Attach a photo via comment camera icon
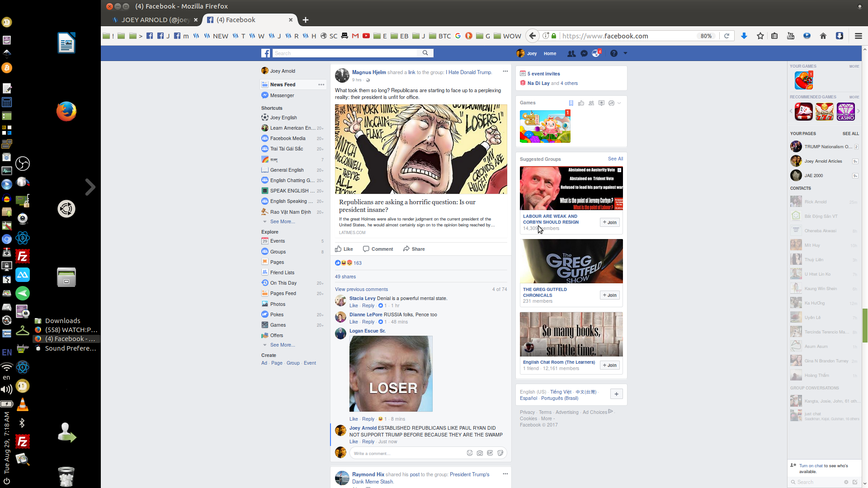This screenshot has width=868, height=488. click(480, 453)
